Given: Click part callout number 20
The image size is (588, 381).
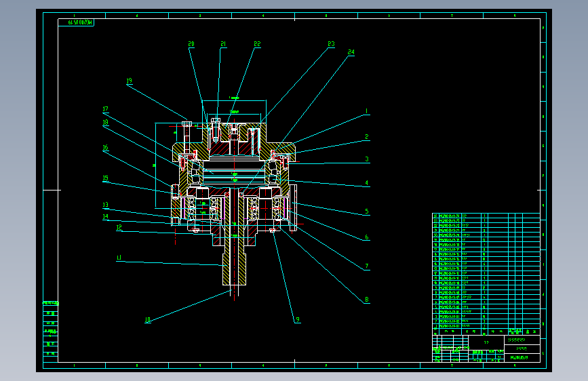Looking at the screenshot, I should [191, 44].
